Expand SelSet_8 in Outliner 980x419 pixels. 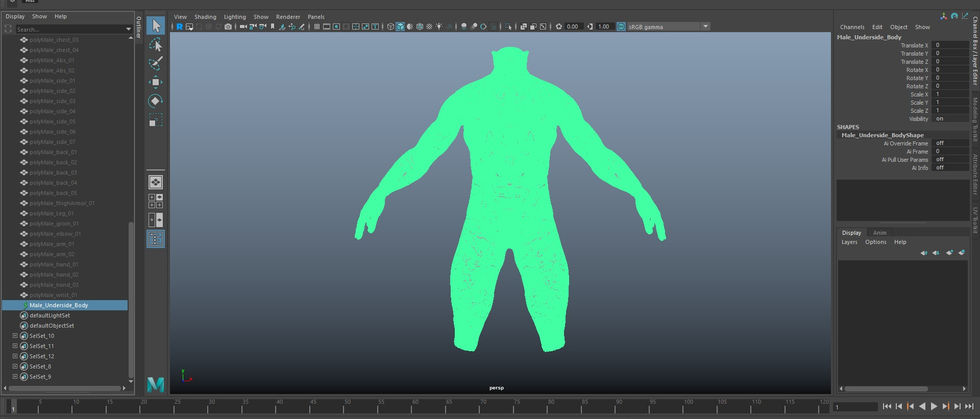point(15,366)
